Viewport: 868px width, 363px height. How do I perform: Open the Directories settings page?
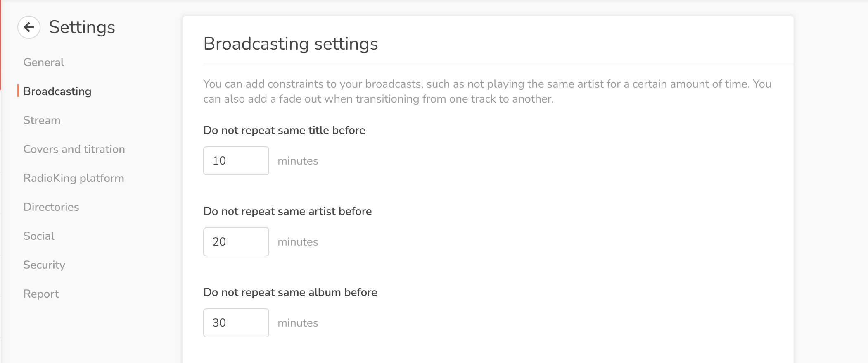51,207
